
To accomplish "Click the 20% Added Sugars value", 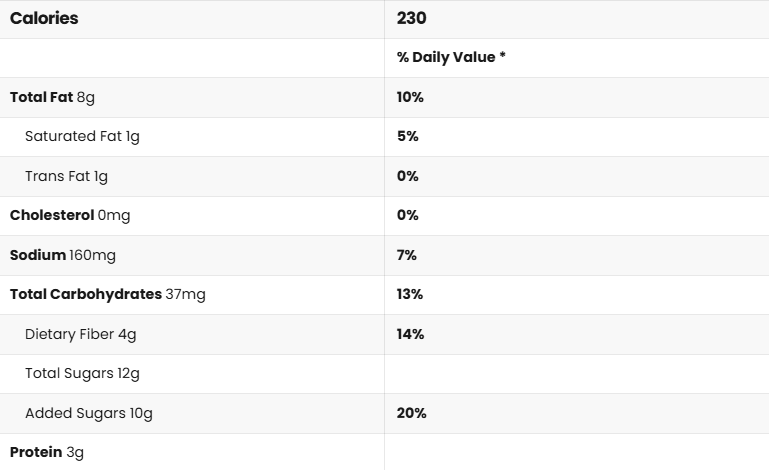I will 411,413.
